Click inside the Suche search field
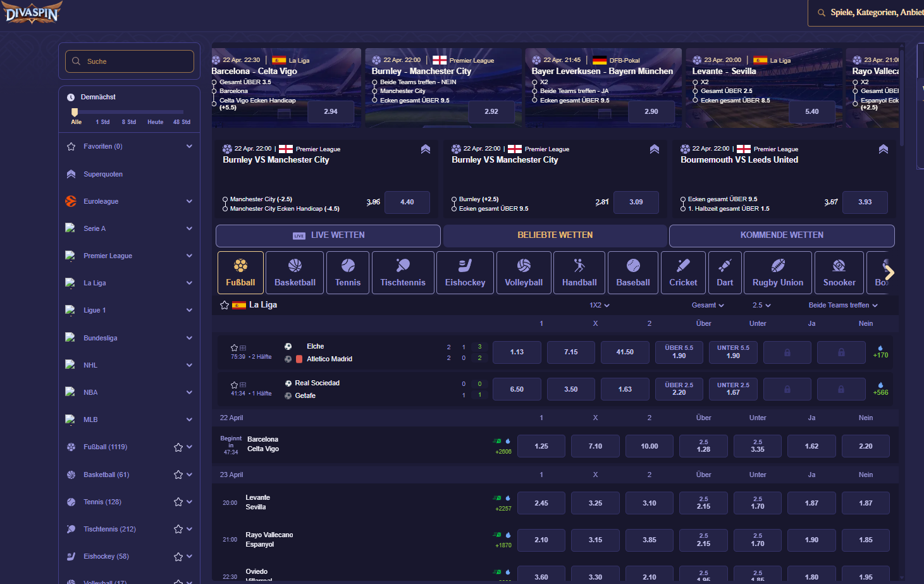 pyautogui.click(x=130, y=61)
